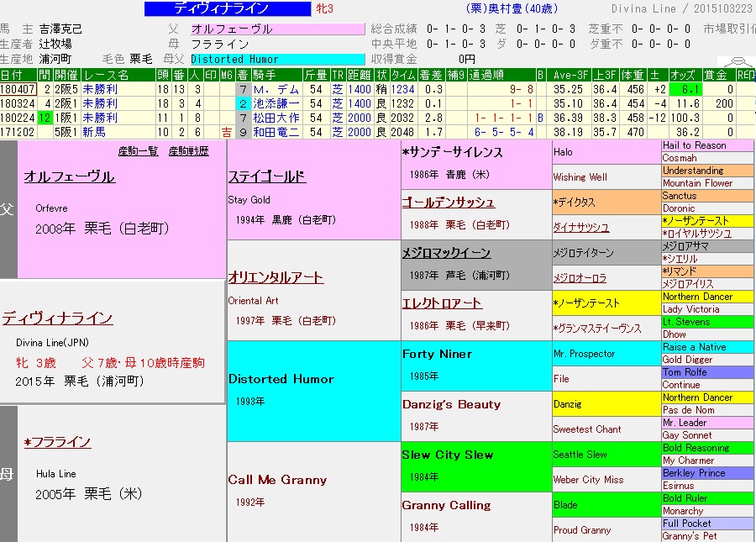756x542 pixels.
Task: Select the 180224 race date cell
Action: pyautogui.click(x=18, y=118)
